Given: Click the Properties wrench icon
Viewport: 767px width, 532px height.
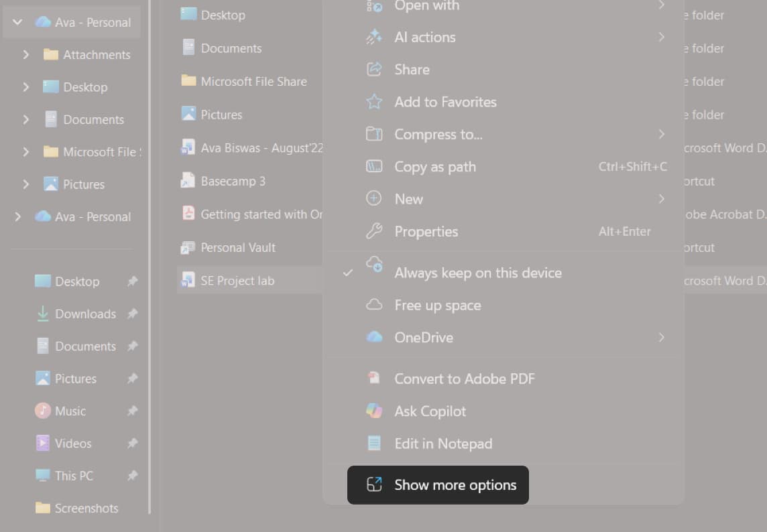Looking at the screenshot, I should (x=374, y=230).
